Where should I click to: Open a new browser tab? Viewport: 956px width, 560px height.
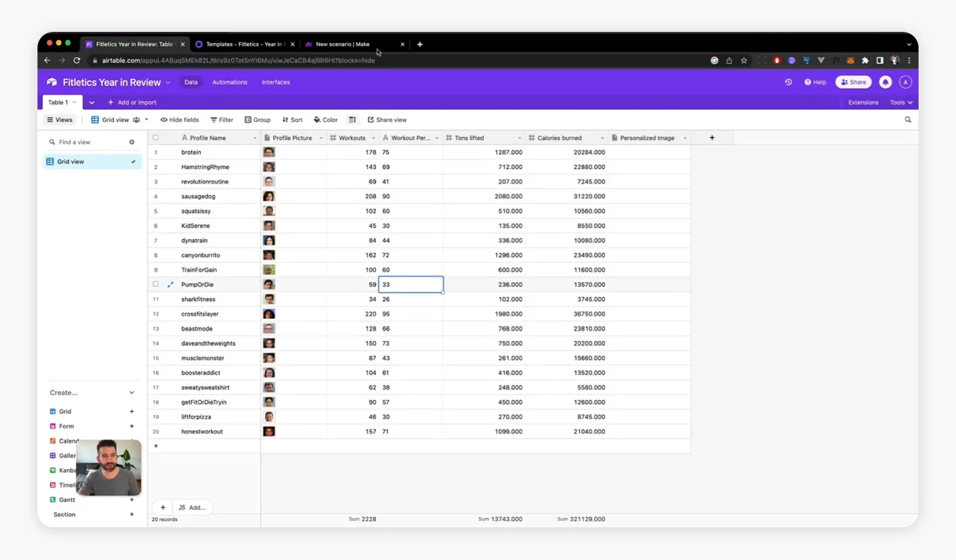click(x=420, y=45)
